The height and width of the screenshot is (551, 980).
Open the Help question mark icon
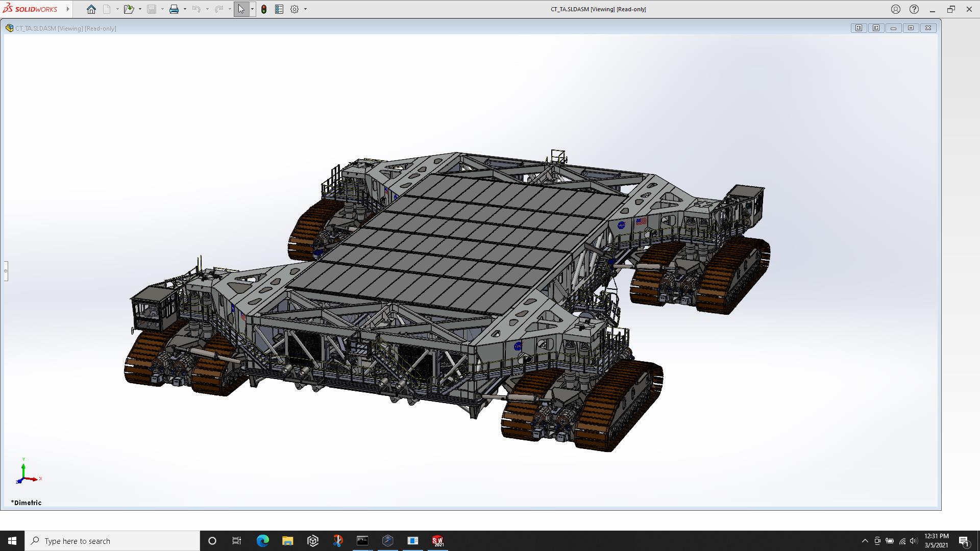(x=914, y=9)
